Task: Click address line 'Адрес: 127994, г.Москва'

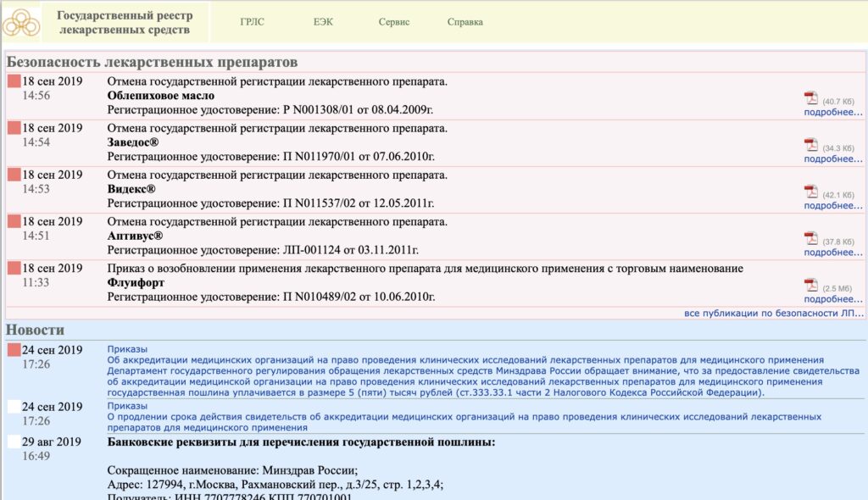Action: (x=275, y=485)
